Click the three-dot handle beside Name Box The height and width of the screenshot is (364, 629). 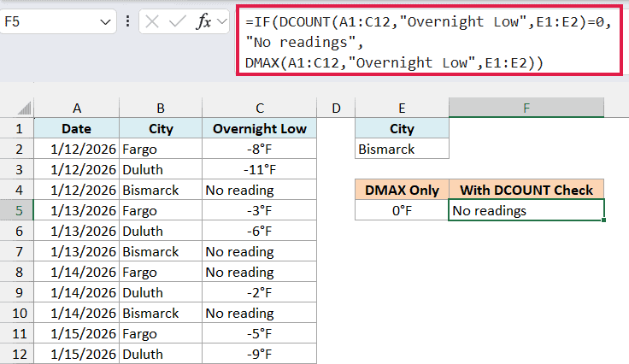127,21
